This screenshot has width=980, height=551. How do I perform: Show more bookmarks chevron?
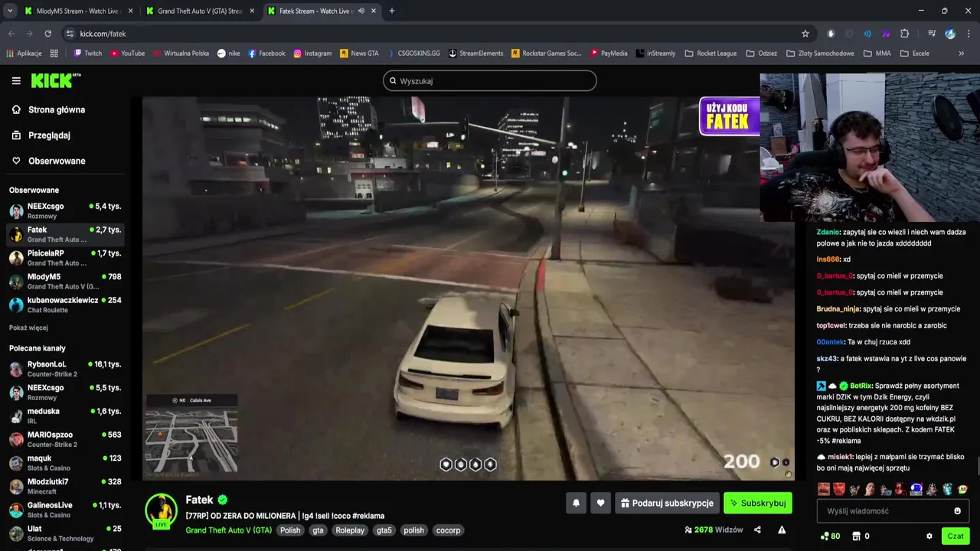(962, 54)
